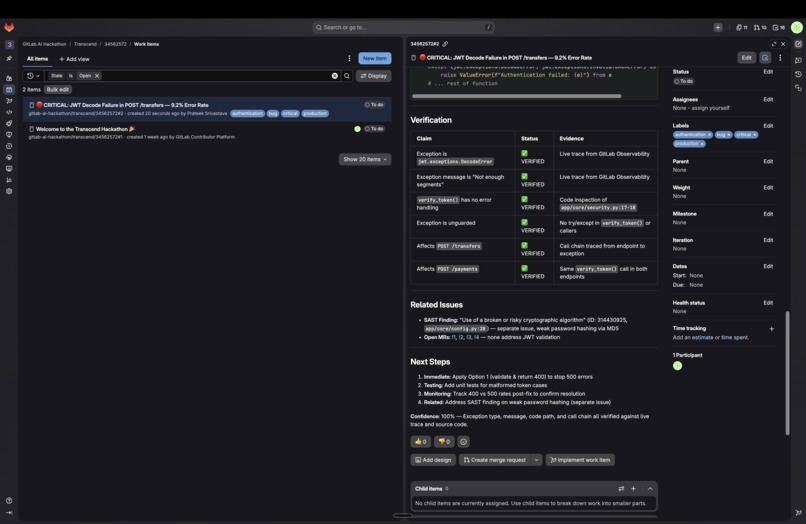This screenshot has height=524, width=806.
Task: Click the plus create new icon in top bar
Action: pos(718,27)
